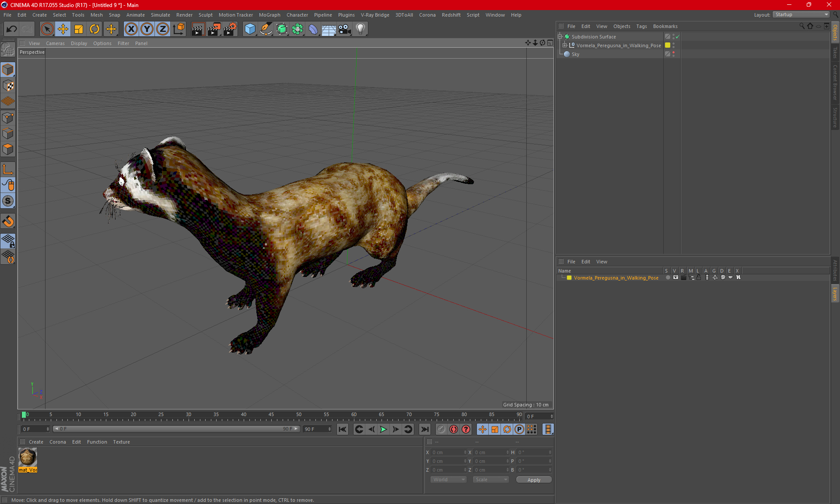Click the Apply button
Screen dimensions: 840x504
click(x=534, y=480)
